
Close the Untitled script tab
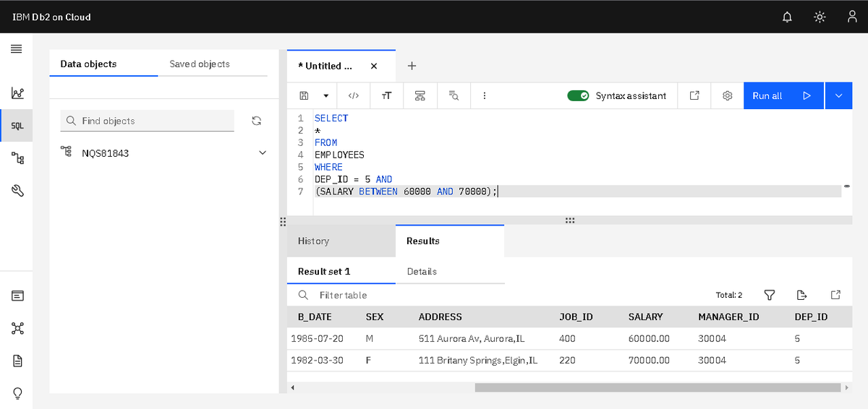(373, 66)
